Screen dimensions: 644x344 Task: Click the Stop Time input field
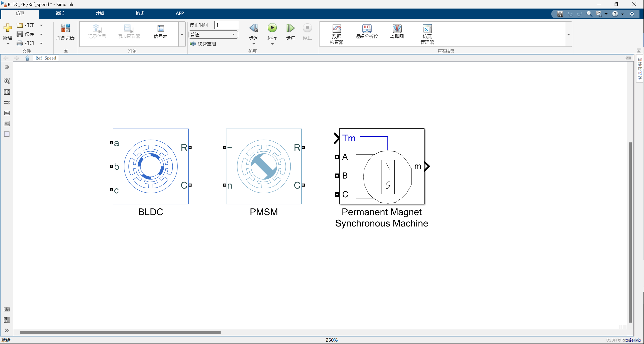[226, 25]
